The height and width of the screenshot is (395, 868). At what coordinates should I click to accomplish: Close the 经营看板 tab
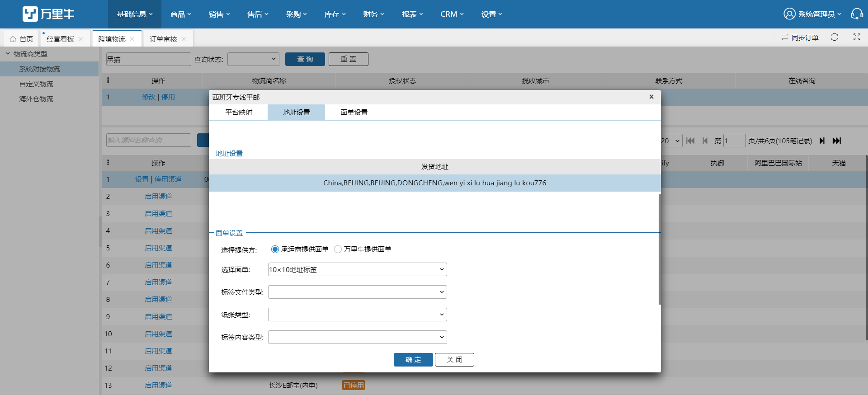click(81, 39)
